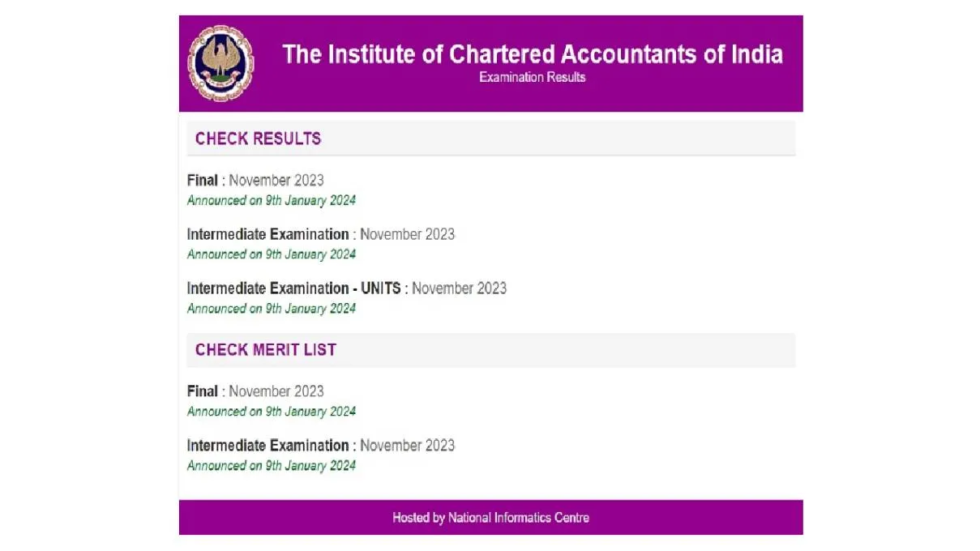Click Hosted by National Informatics Centre footer

[x=490, y=517]
